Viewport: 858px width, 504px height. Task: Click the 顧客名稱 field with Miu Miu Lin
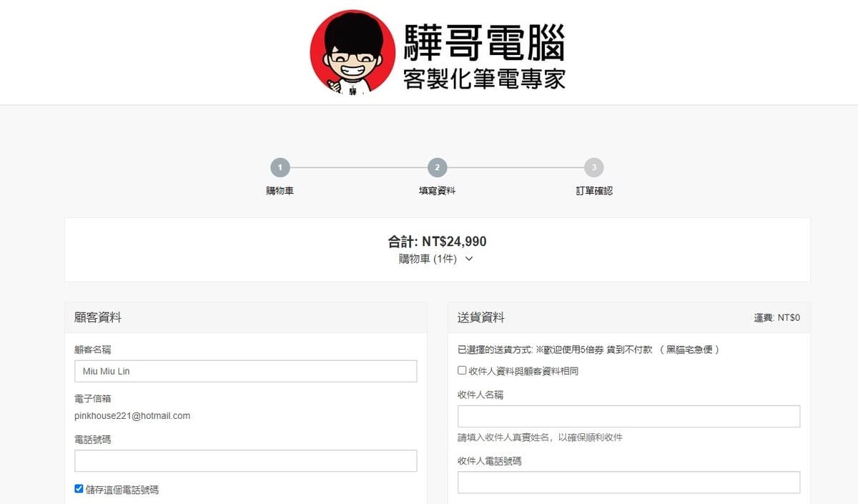(245, 371)
